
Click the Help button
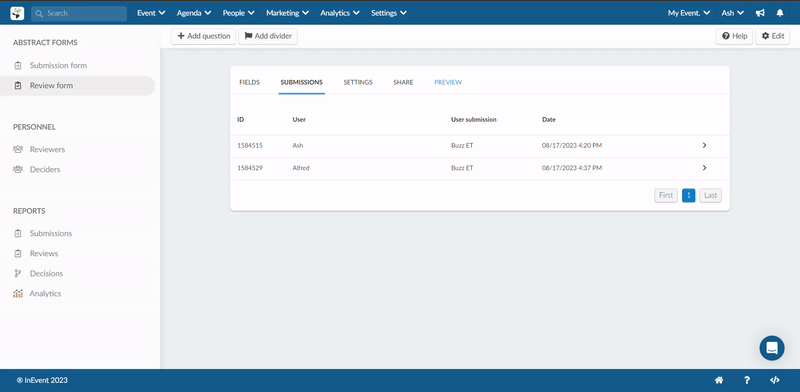(x=734, y=36)
